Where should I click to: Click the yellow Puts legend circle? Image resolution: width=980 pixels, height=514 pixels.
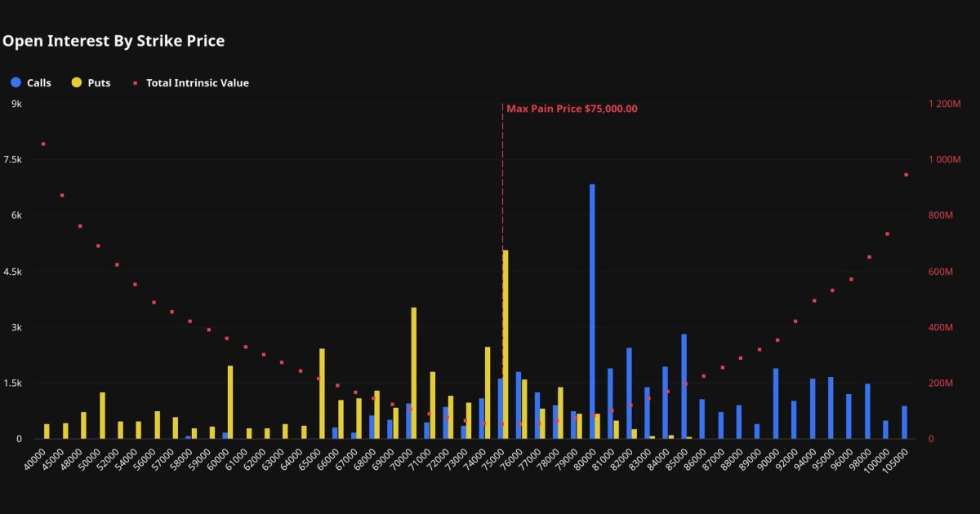pyautogui.click(x=77, y=82)
